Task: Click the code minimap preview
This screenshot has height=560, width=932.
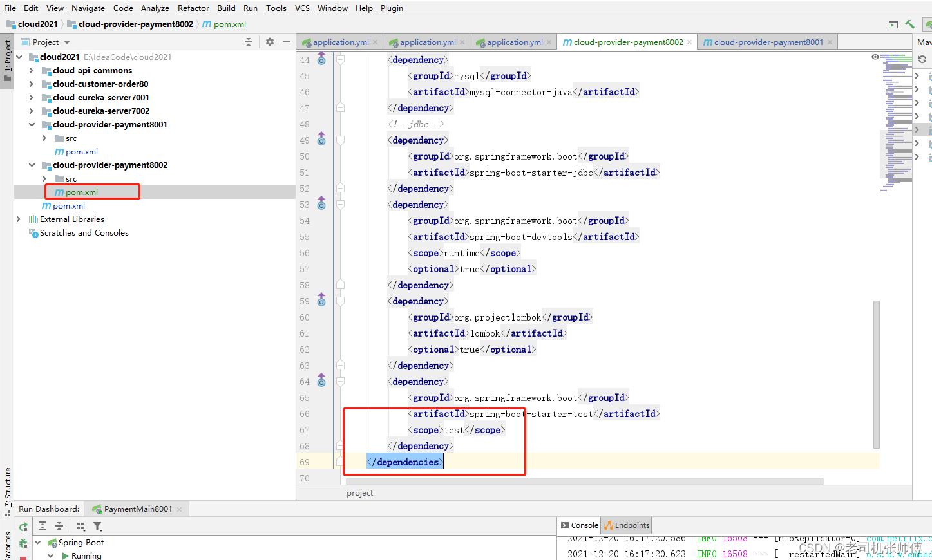Action: 897,122
